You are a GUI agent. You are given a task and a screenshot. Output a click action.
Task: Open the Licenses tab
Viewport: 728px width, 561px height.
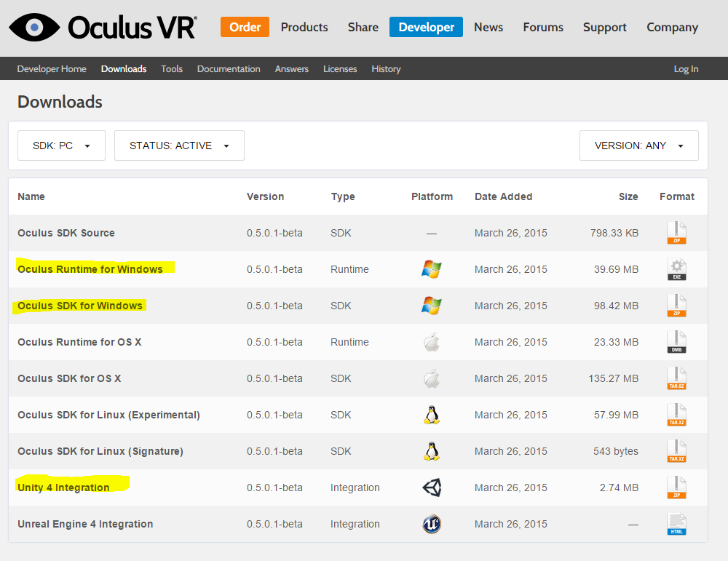coord(340,68)
